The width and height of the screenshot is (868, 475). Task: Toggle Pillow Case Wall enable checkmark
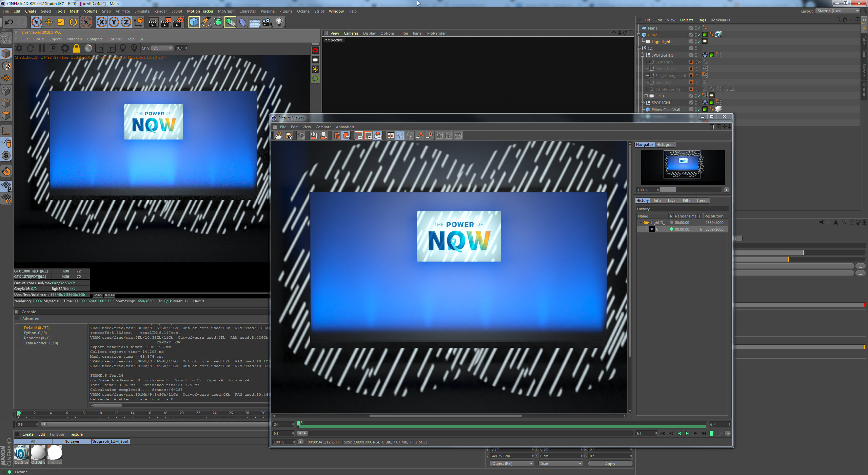point(699,110)
